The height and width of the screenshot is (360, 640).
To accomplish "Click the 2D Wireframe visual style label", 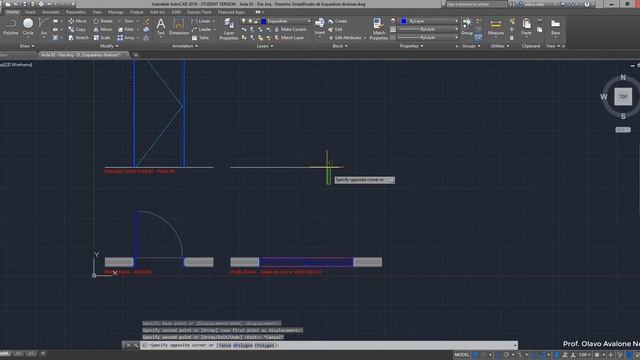I will click(17, 64).
